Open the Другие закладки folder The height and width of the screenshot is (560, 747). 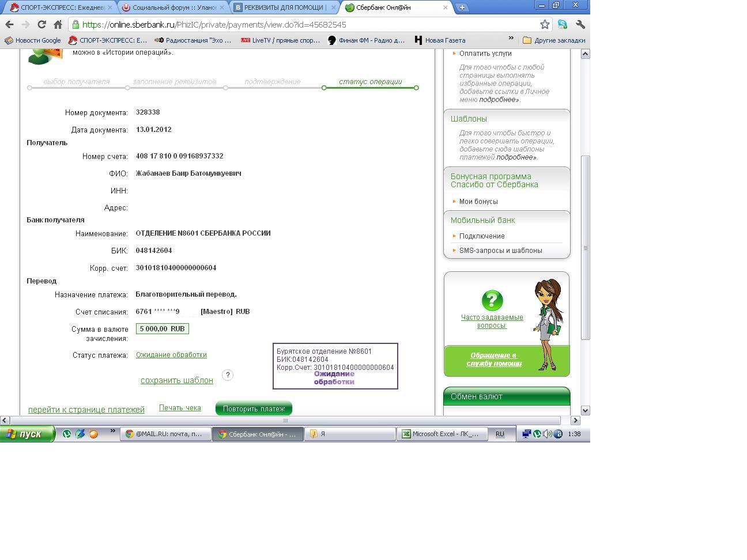click(554, 40)
